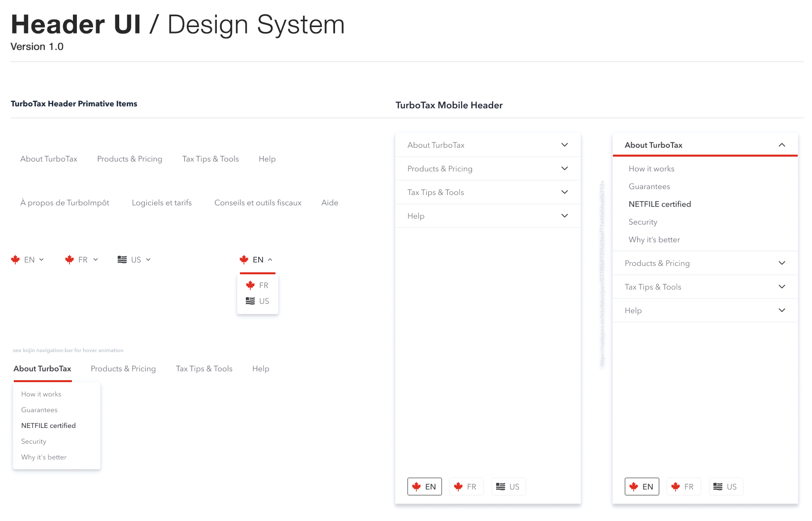The height and width of the screenshot is (521, 812).
Task: Expand Tax Tips & Tools in the expanded mobile menu
Action: click(x=782, y=287)
